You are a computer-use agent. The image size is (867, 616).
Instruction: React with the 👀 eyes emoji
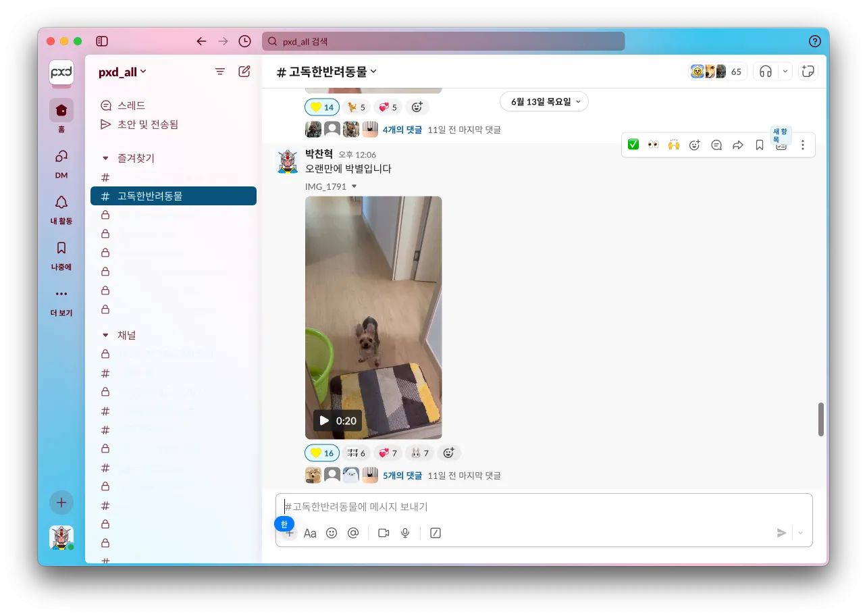pos(653,145)
